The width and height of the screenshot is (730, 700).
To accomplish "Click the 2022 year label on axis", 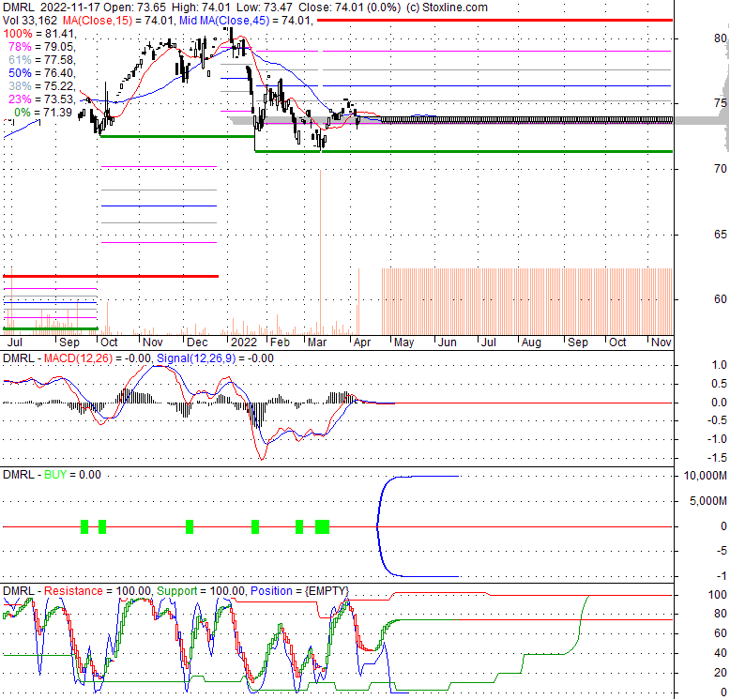I will click(244, 342).
